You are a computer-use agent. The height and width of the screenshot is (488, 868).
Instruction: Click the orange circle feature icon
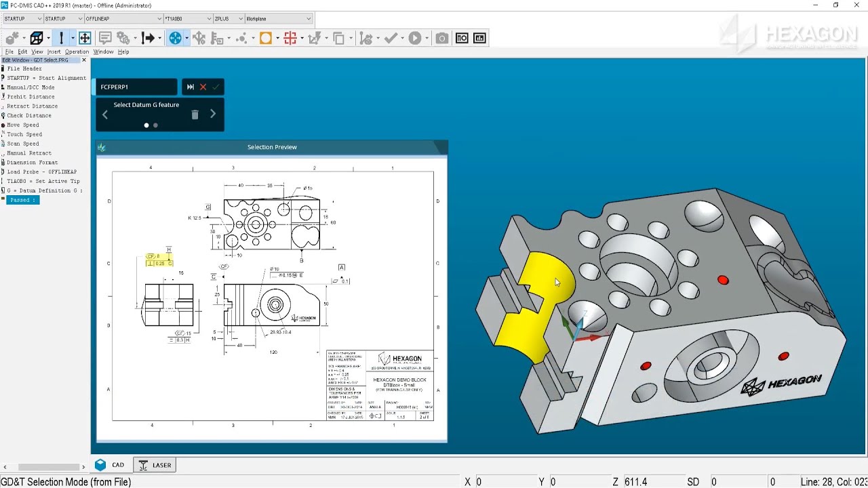(x=266, y=38)
